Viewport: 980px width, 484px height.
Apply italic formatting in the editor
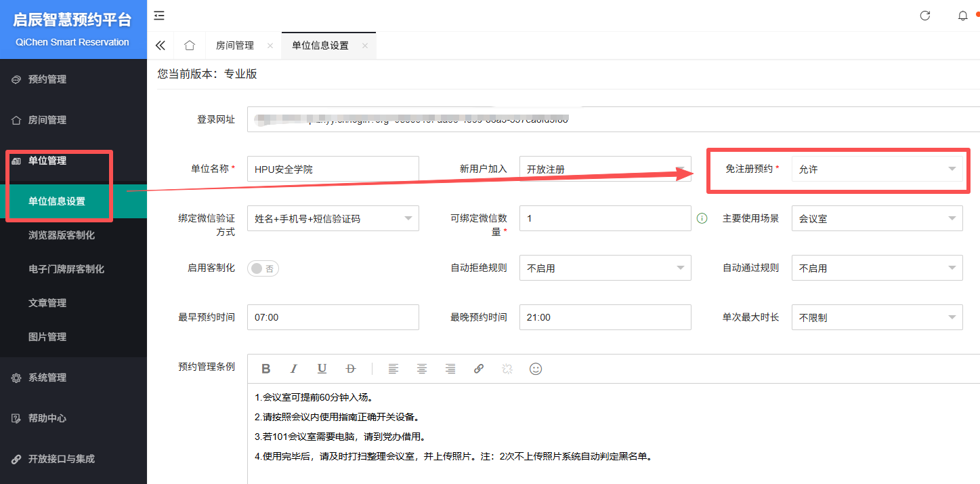(294, 369)
